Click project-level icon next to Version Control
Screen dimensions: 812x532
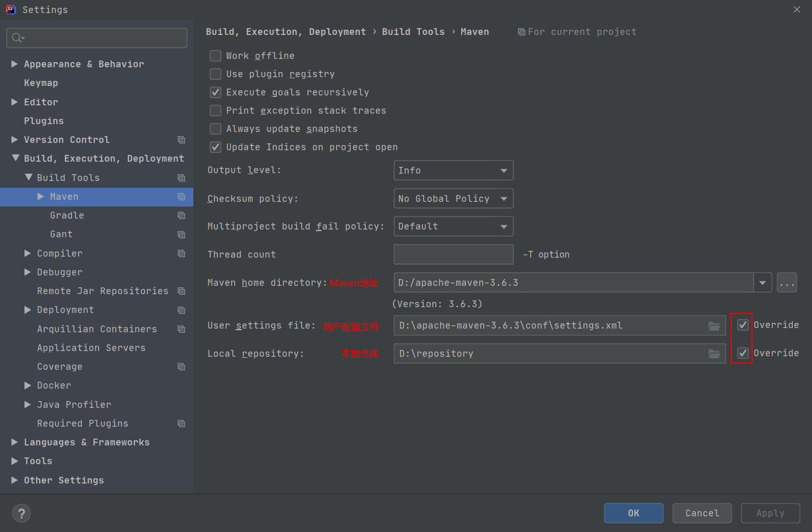[181, 140]
